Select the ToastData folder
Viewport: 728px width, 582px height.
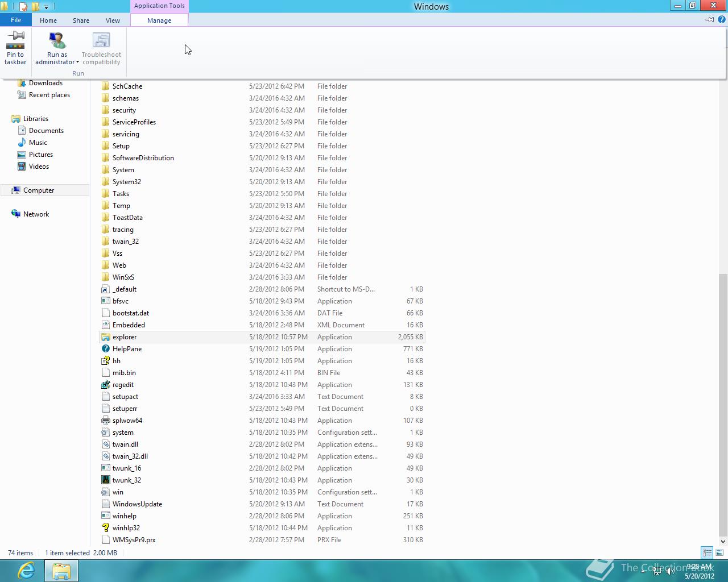[262, 218]
